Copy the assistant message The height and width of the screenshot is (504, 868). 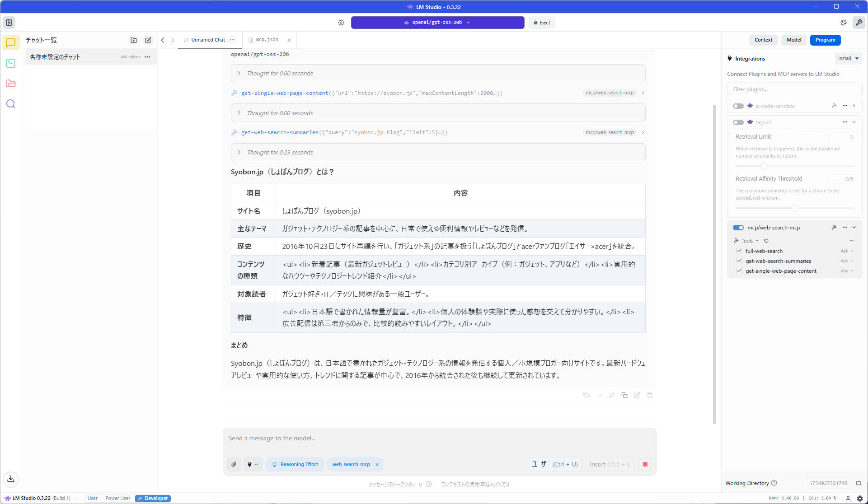(x=624, y=395)
